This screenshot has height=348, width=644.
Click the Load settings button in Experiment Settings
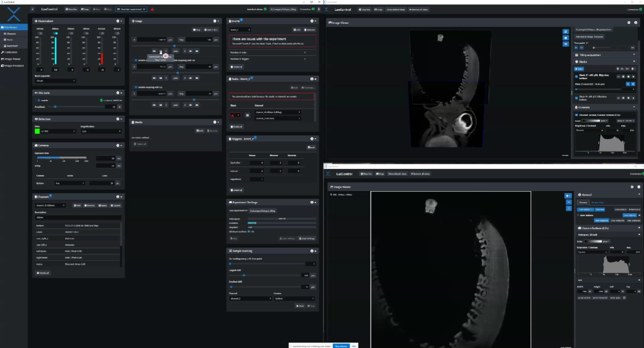coord(307,238)
